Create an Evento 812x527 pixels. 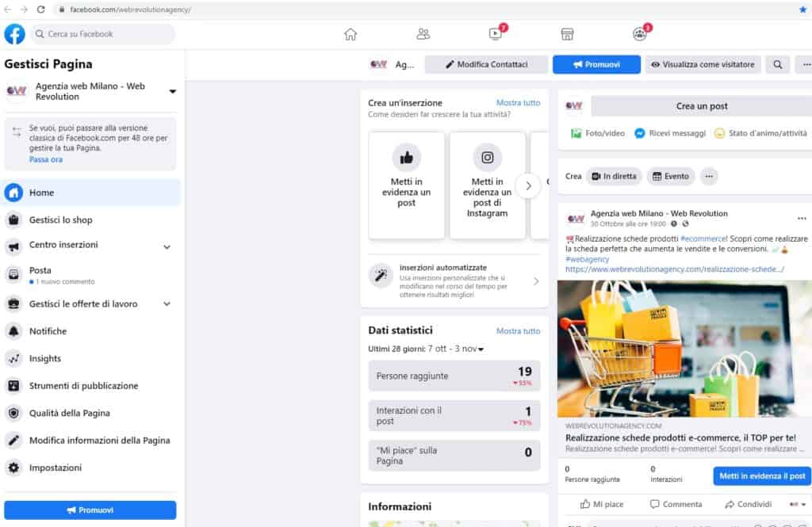click(x=671, y=177)
